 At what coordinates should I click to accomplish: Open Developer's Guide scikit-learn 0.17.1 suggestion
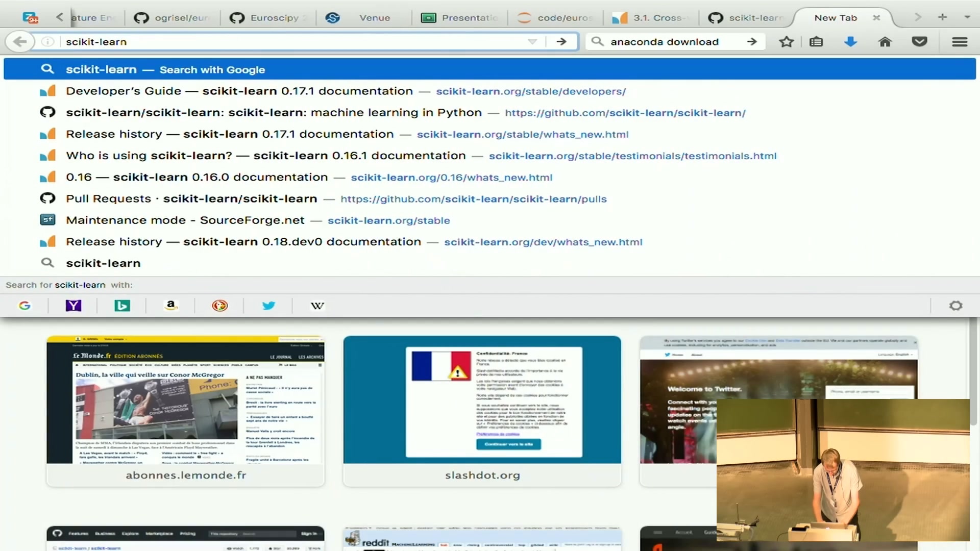pyautogui.click(x=489, y=91)
